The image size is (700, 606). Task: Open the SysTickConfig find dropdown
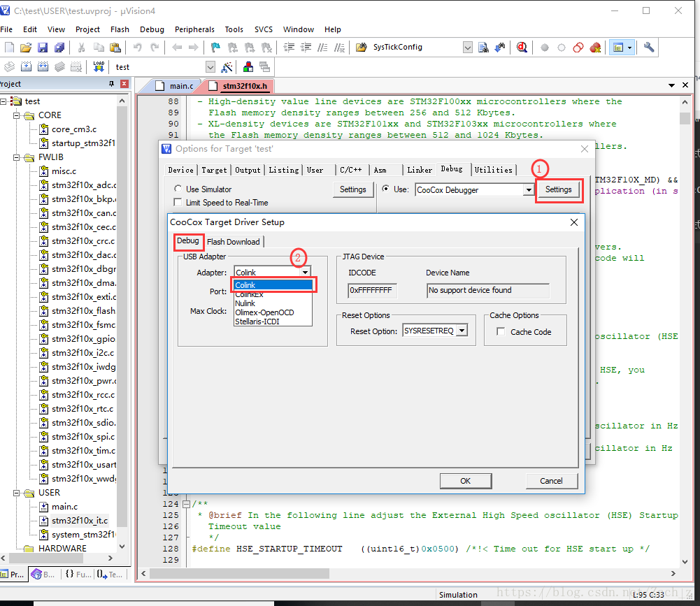pyautogui.click(x=467, y=48)
